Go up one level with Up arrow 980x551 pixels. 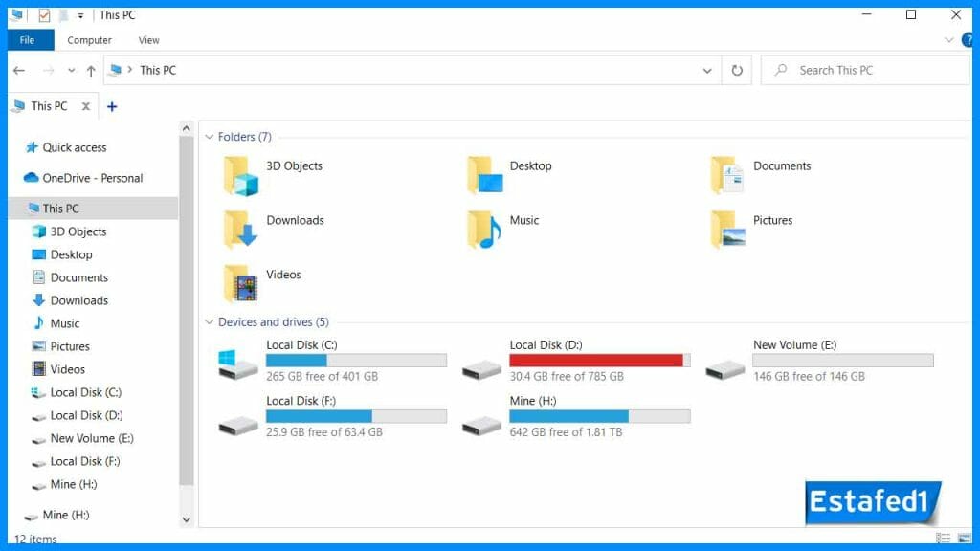(x=91, y=71)
